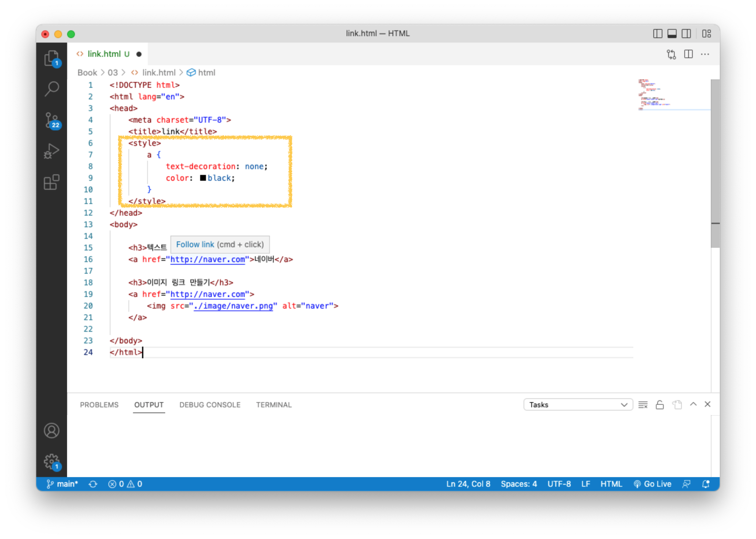Click the ./image/naver.png path link
The width and height of the screenshot is (756, 539).
[233, 306]
